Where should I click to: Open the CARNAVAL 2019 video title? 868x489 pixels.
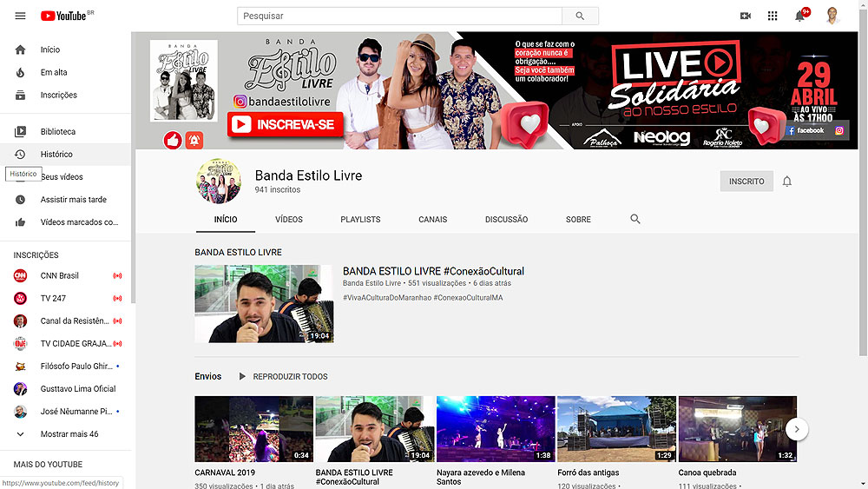click(x=225, y=472)
